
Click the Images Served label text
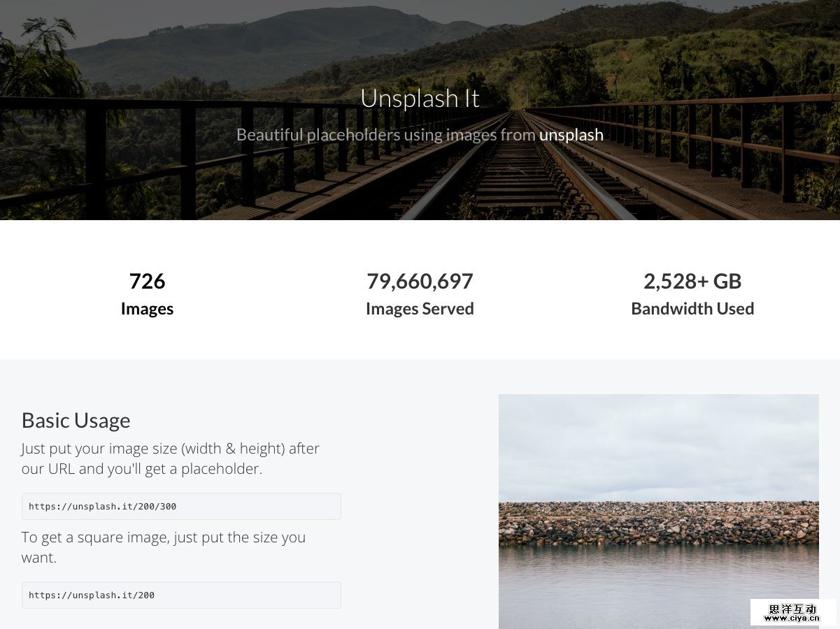[420, 308]
